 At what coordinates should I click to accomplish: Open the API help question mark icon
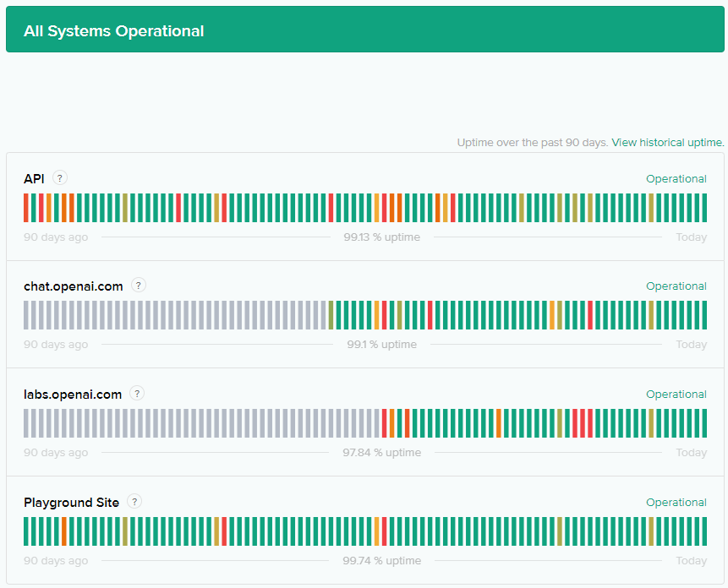(x=59, y=178)
